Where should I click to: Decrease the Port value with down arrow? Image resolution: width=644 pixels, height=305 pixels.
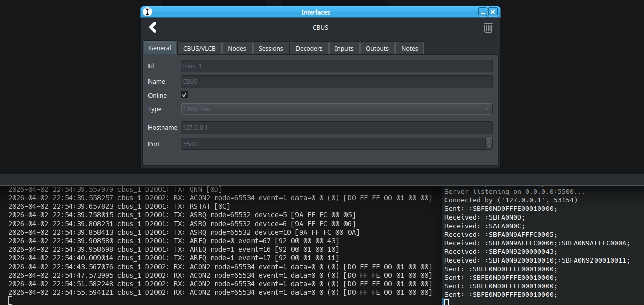pyautogui.click(x=488, y=147)
